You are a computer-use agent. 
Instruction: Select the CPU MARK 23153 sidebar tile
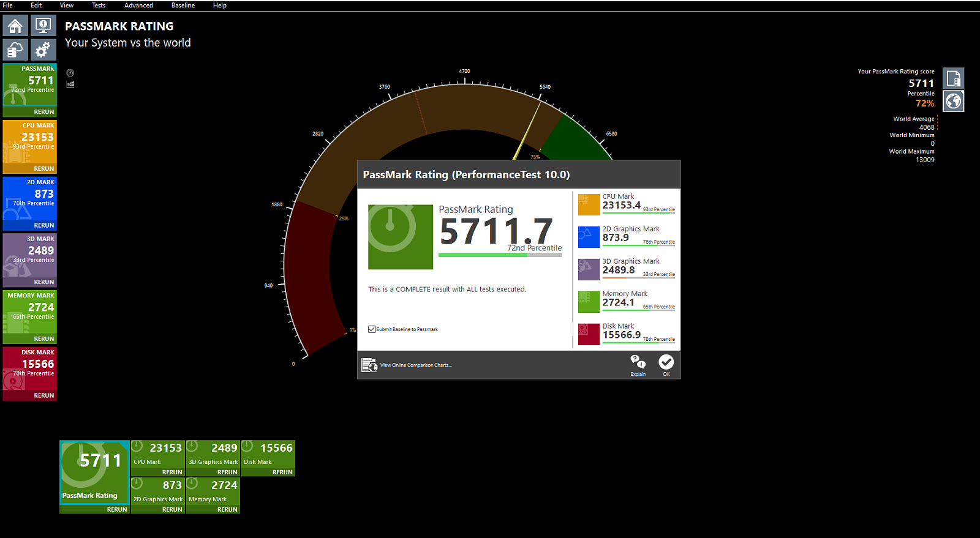[x=30, y=142]
